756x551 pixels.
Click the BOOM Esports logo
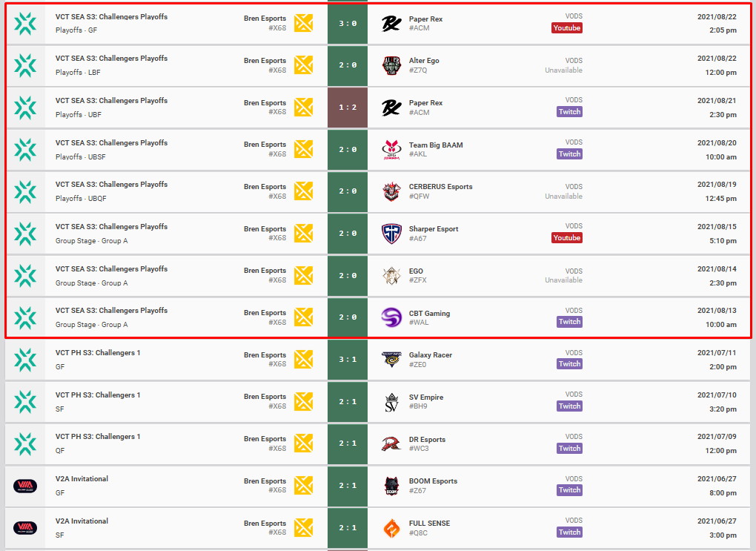click(391, 486)
